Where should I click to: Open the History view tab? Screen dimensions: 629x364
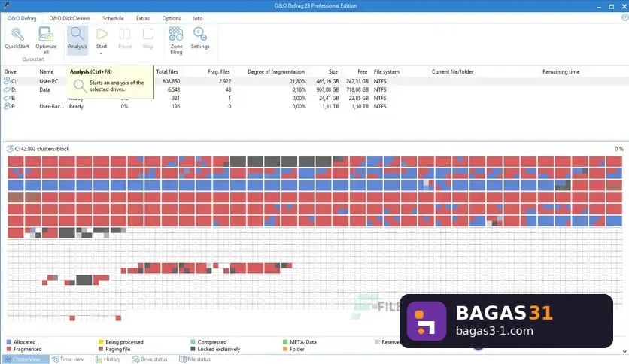(108, 359)
